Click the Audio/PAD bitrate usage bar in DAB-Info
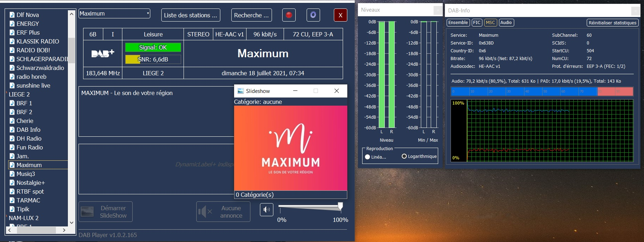644x242 pixels. [x=542, y=92]
